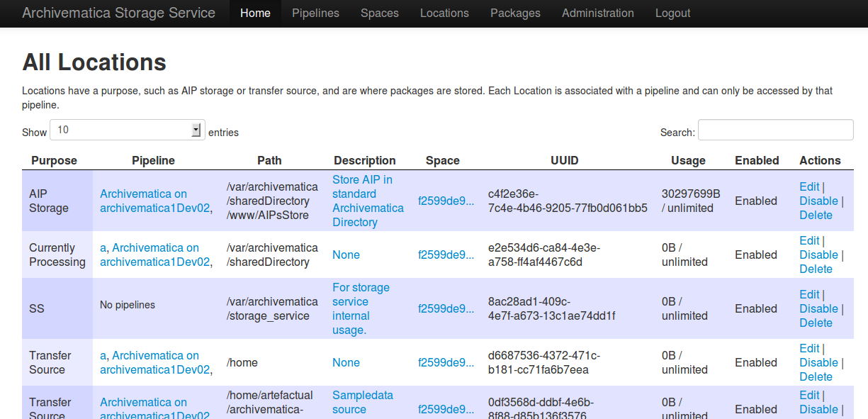868x419 pixels.
Task: Open the Show entries dropdown
Action: pyautogui.click(x=128, y=130)
